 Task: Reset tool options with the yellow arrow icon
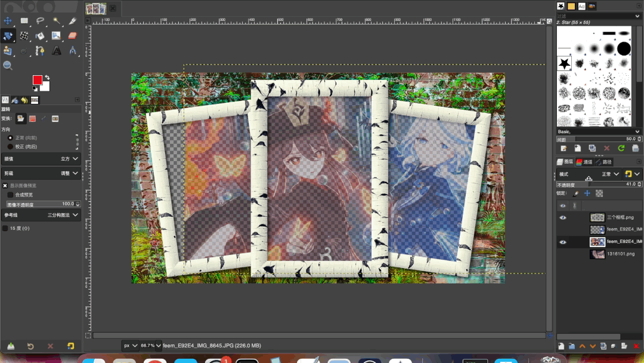pos(70,346)
